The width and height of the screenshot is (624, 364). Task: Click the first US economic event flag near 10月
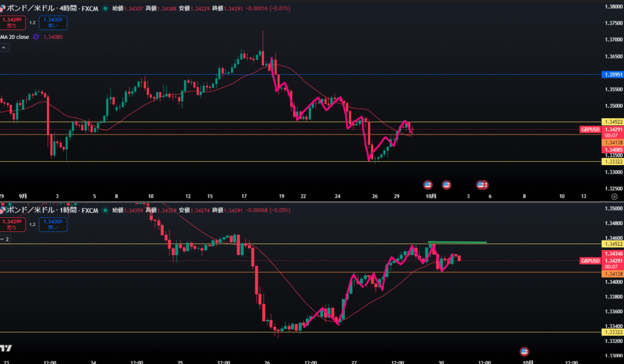(x=427, y=184)
